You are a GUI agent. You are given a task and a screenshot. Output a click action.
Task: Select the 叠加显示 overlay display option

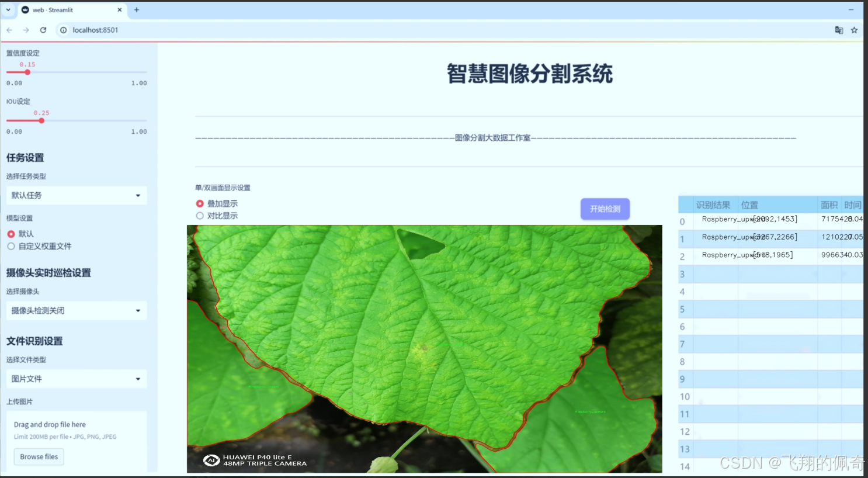click(217, 203)
